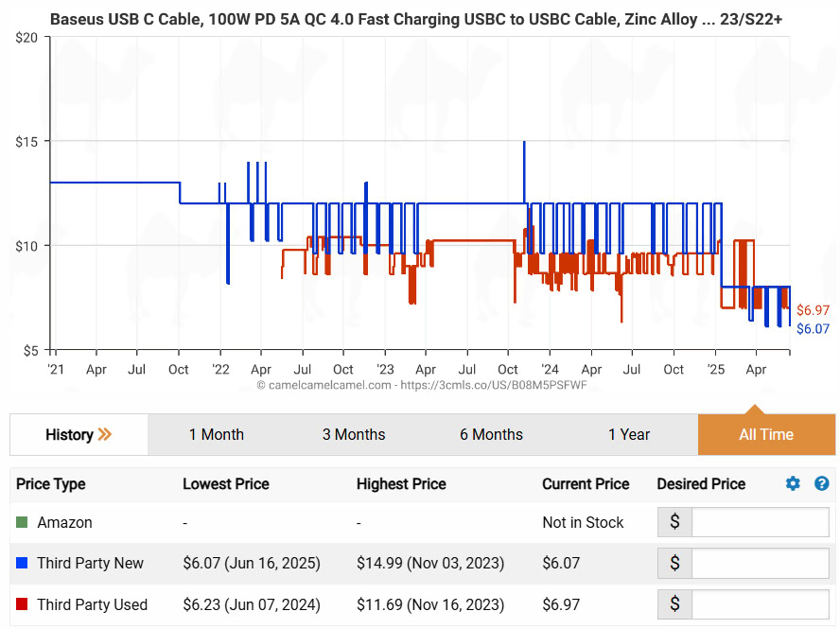Choose the All Time tab
Screen dimensions: 840x629
766,435
